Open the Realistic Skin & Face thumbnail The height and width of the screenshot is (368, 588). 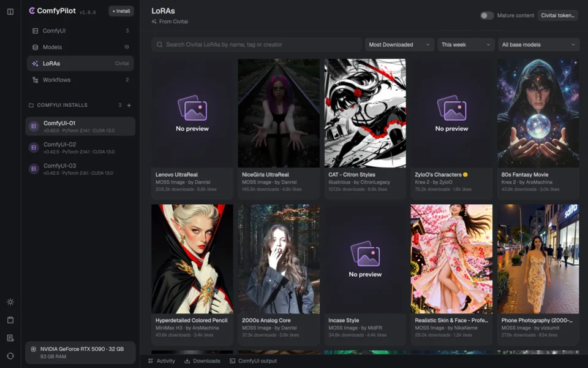coord(451,259)
